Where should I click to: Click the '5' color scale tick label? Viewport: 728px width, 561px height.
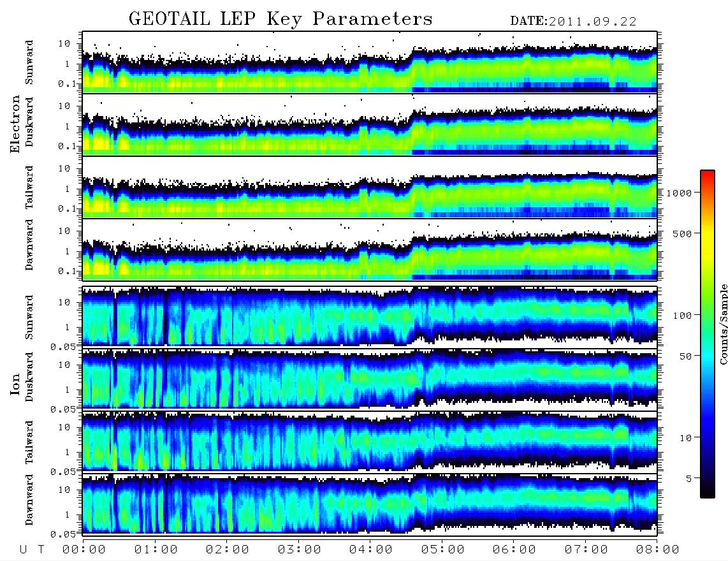(688, 479)
